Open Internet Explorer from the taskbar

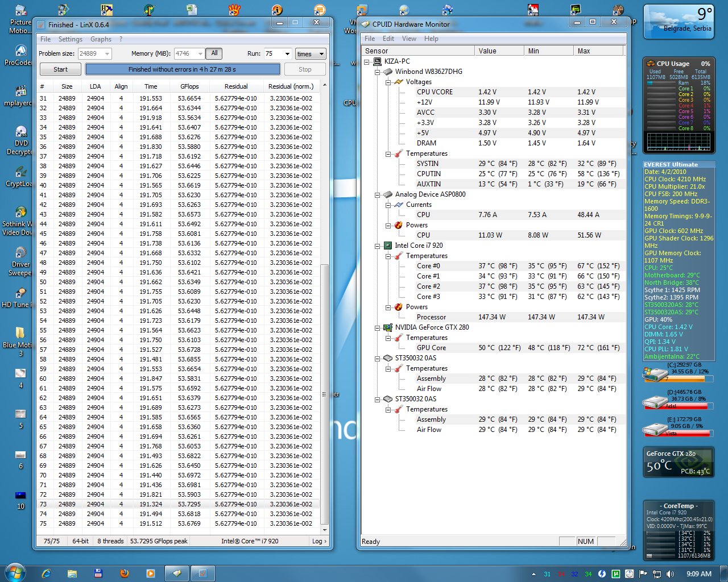(46, 573)
